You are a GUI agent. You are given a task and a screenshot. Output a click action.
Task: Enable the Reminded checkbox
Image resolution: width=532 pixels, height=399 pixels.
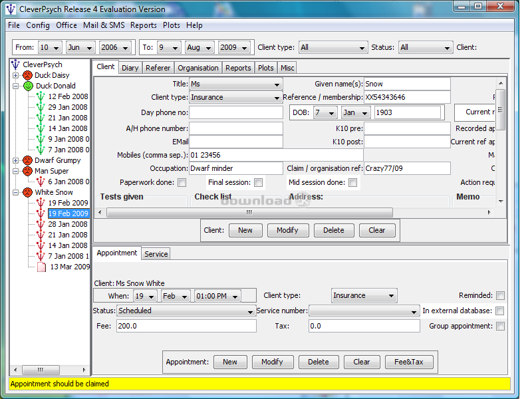click(x=500, y=295)
